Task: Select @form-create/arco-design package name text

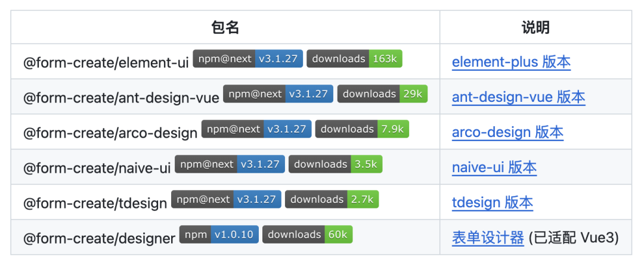Action: 110,132
